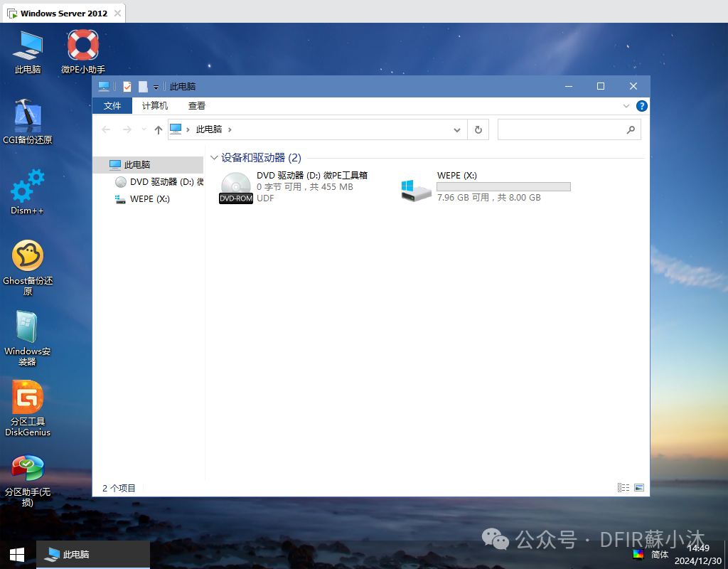Open the 此电脑 desktop icon
Image resolution: width=728 pixels, height=569 pixels.
pos(28,52)
